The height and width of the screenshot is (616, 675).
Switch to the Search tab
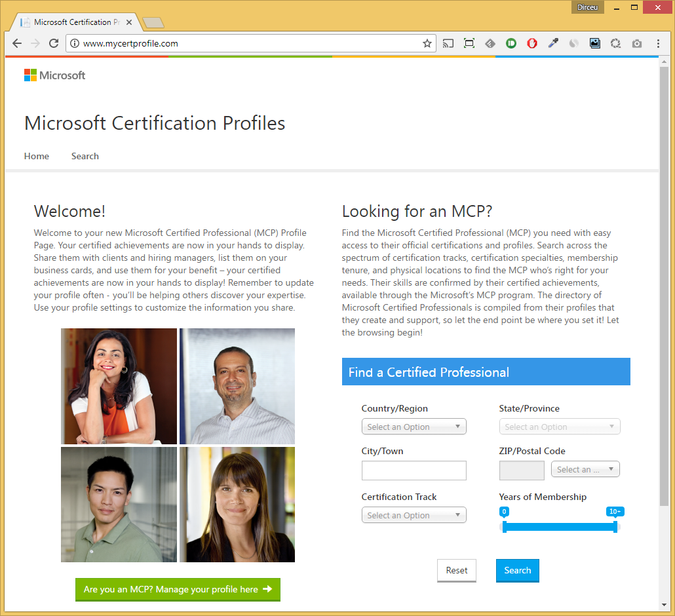click(85, 156)
